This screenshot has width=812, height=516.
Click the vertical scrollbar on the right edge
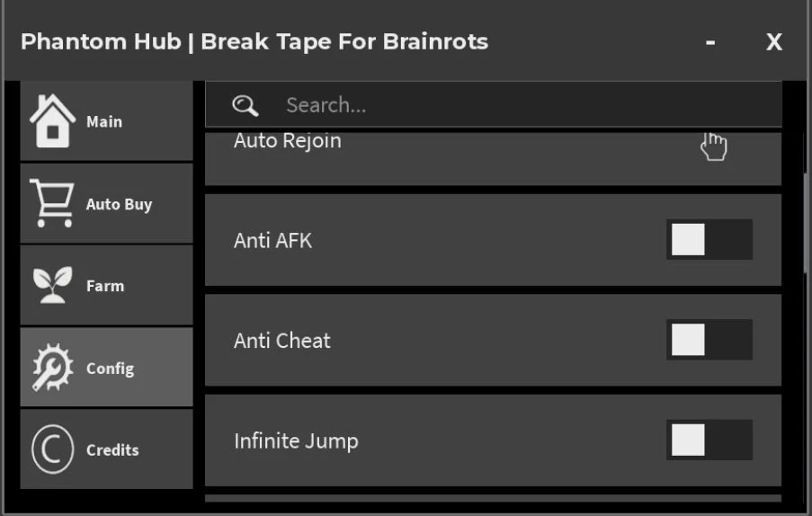click(x=806, y=223)
